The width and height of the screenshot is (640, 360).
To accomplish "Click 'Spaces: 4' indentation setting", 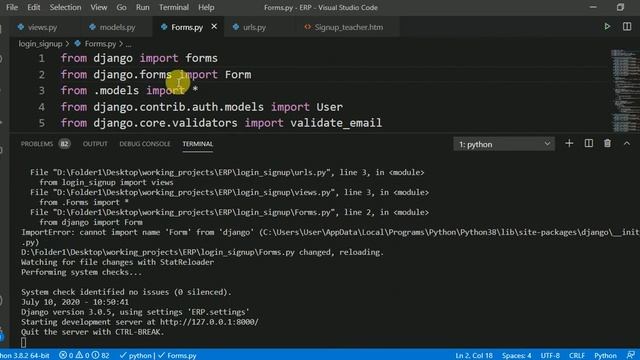I will [x=516, y=355].
